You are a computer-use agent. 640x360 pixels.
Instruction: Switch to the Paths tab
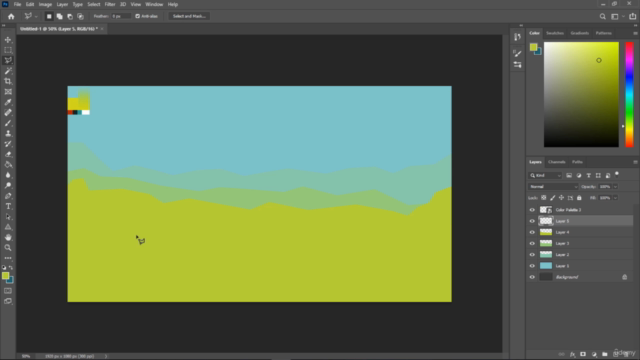click(577, 162)
